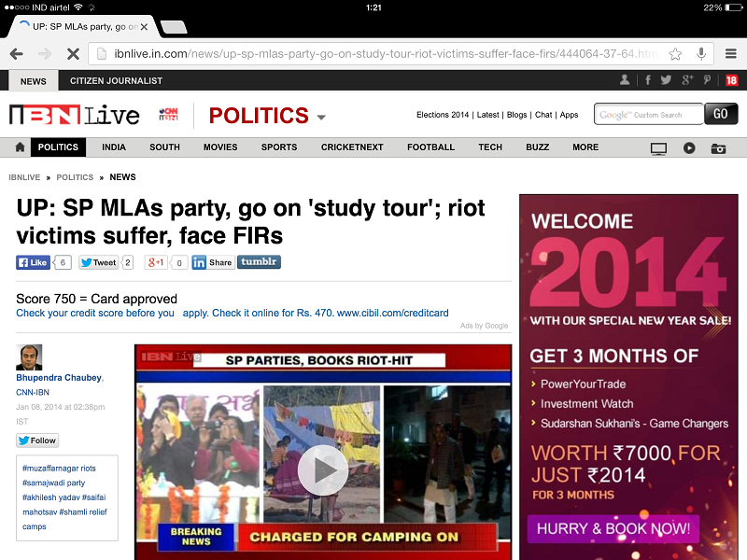This screenshot has width=747, height=560.
Task: Open the #shamli relief camps tag
Action: point(64,519)
